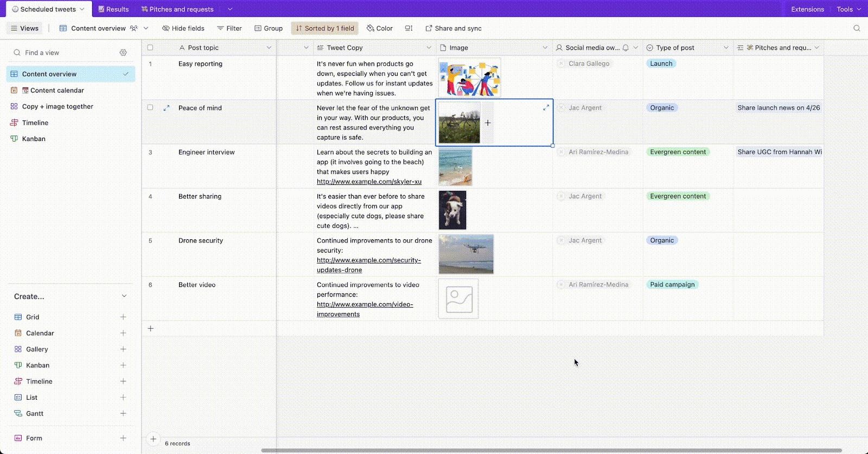Viewport: 868px width, 454px height.
Task: Click the Timeline view icon in sidebar
Action: pos(14,123)
